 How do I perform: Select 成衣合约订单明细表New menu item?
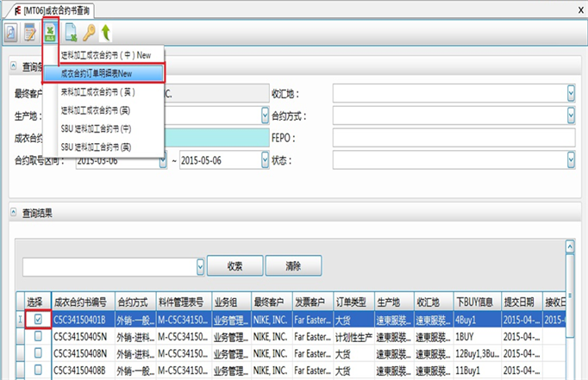click(x=107, y=73)
